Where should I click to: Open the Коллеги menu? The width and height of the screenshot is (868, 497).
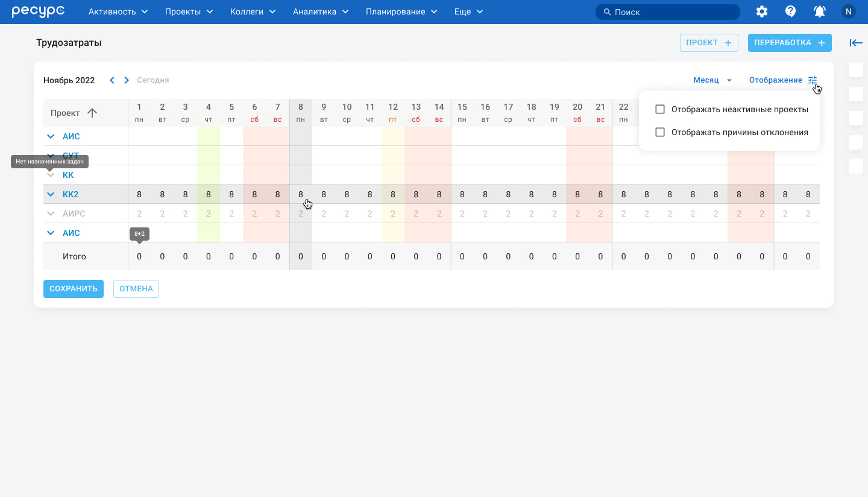click(253, 11)
